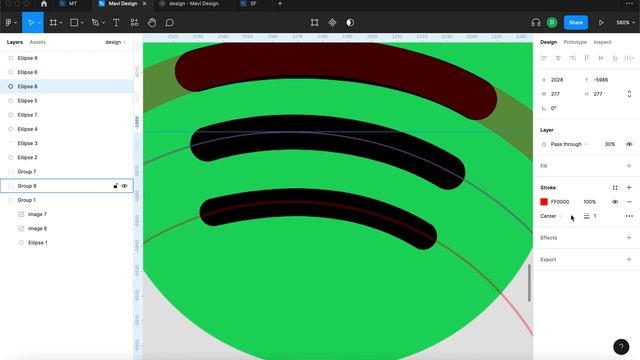Select the Rectangle shape tool
This screenshot has width=640, height=360.
[x=74, y=23]
